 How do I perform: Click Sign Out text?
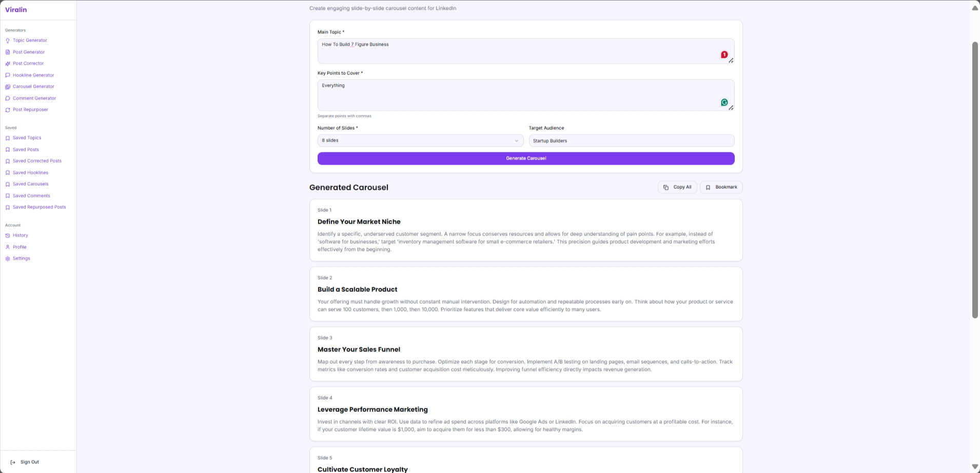[30, 462]
